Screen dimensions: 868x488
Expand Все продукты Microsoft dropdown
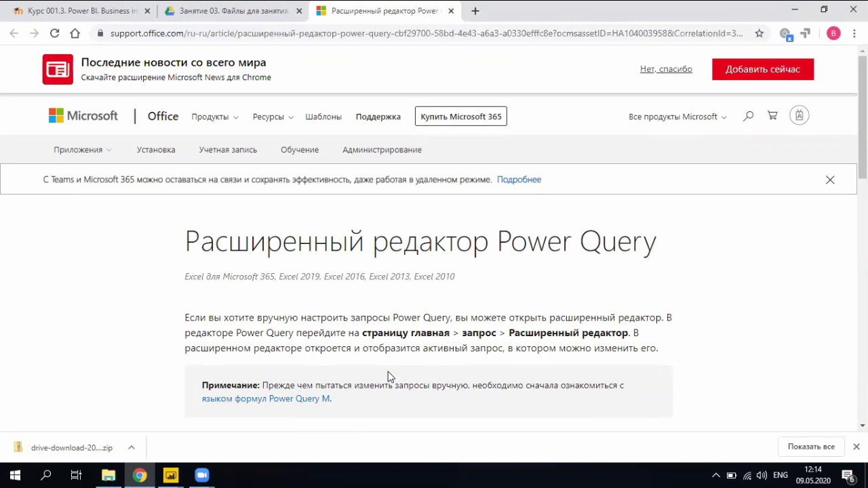(x=677, y=117)
